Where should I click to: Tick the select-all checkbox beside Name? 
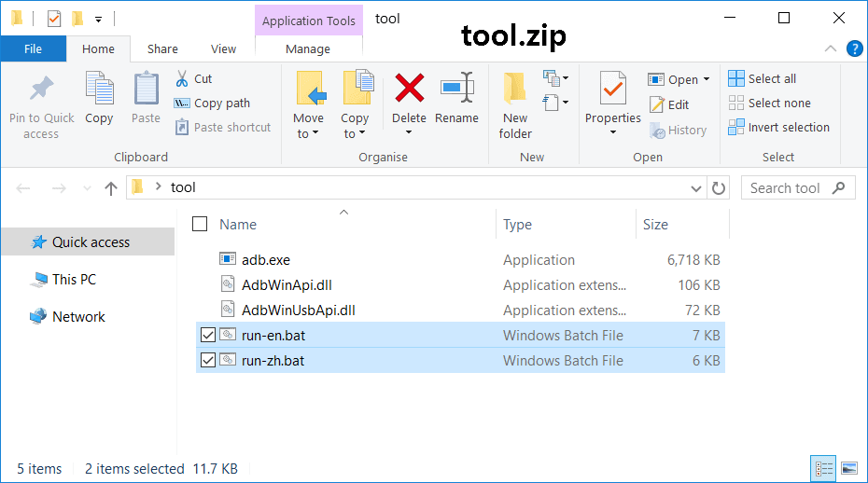pyautogui.click(x=200, y=224)
